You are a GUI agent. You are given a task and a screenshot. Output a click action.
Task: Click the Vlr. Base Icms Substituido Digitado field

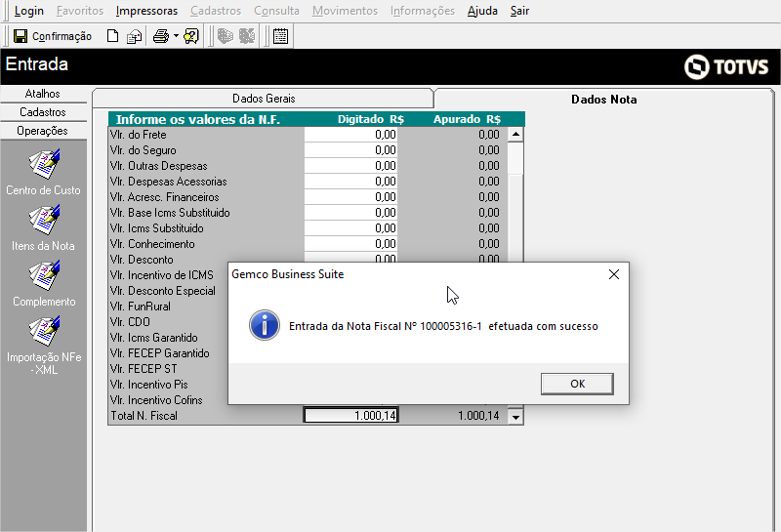[351, 213]
